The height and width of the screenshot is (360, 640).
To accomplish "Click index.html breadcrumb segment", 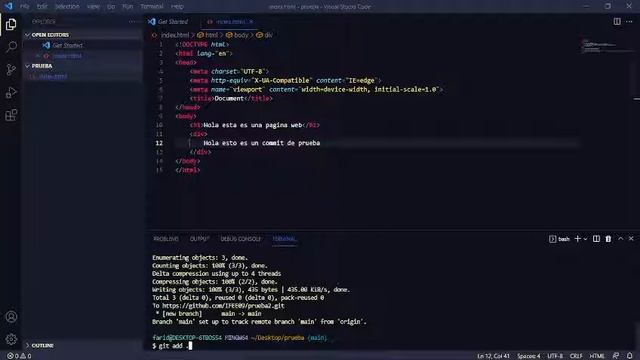I will coord(175,35).
